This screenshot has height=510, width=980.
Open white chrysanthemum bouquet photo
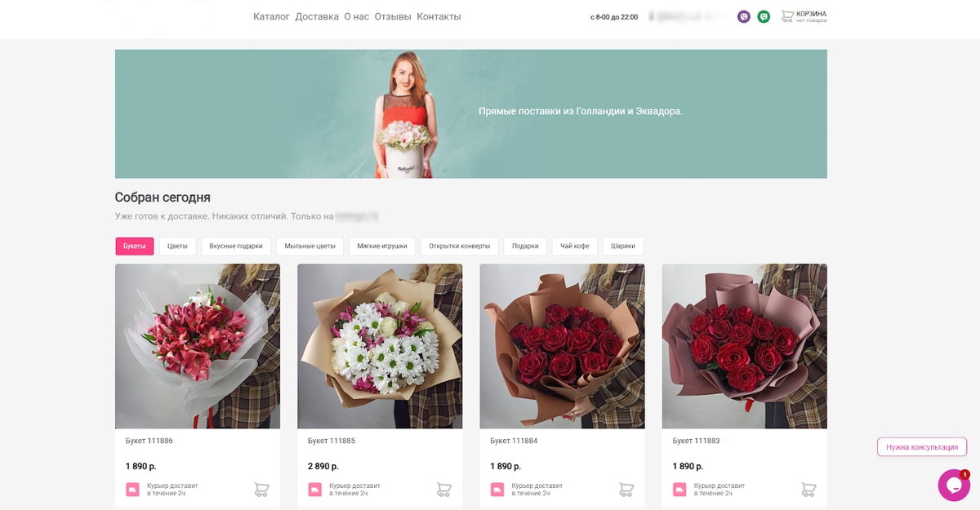pos(380,346)
